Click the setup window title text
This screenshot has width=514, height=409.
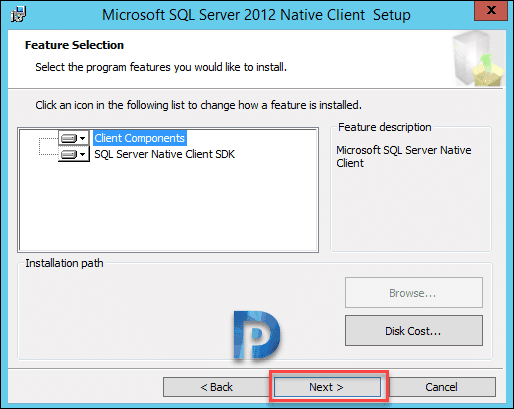tap(256, 15)
